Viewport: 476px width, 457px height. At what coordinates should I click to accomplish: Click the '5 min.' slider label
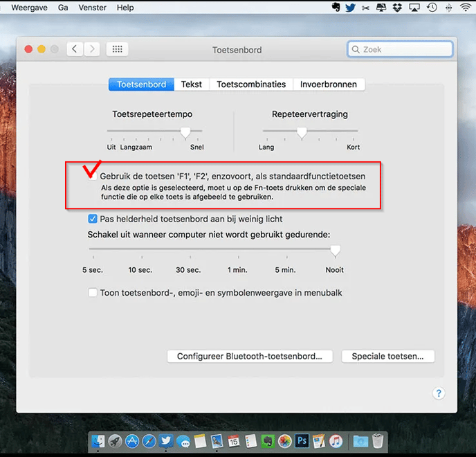(285, 270)
